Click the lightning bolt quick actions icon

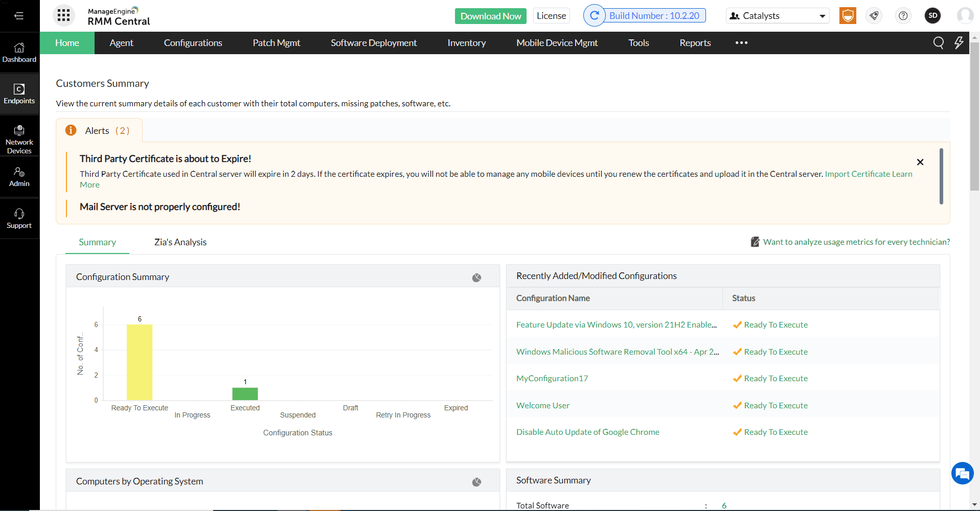(x=960, y=43)
